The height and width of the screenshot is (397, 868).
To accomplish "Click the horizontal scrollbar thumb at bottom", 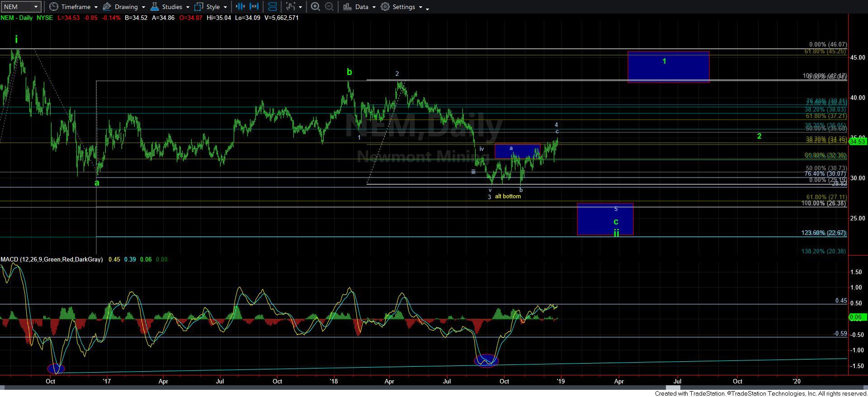I will tap(672, 388).
